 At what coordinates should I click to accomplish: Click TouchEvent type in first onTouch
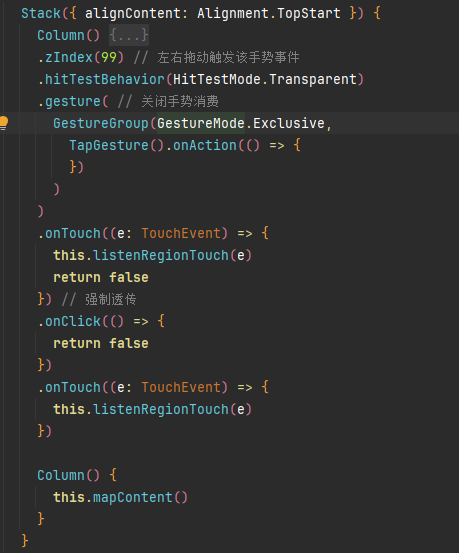[181, 233]
